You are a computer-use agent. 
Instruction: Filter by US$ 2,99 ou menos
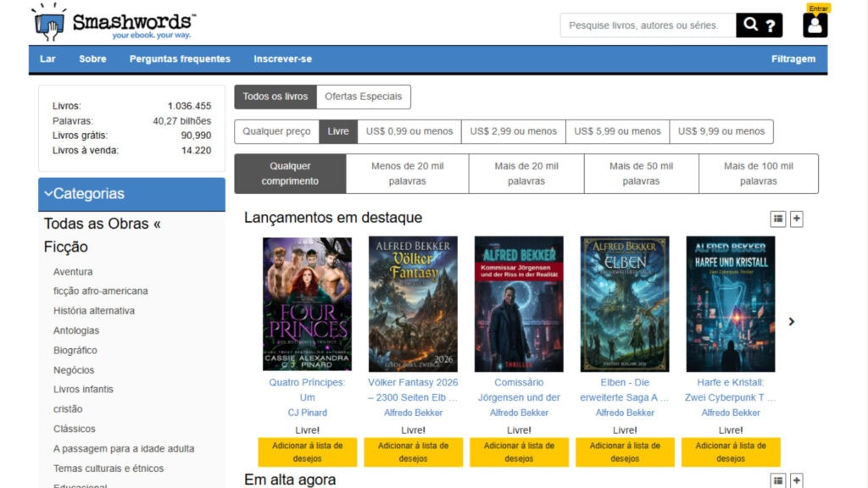point(513,131)
